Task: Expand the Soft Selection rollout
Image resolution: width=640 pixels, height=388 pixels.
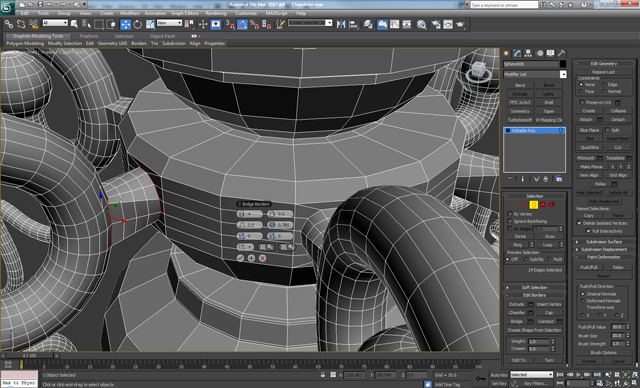Action: click(x=535, y=287)
